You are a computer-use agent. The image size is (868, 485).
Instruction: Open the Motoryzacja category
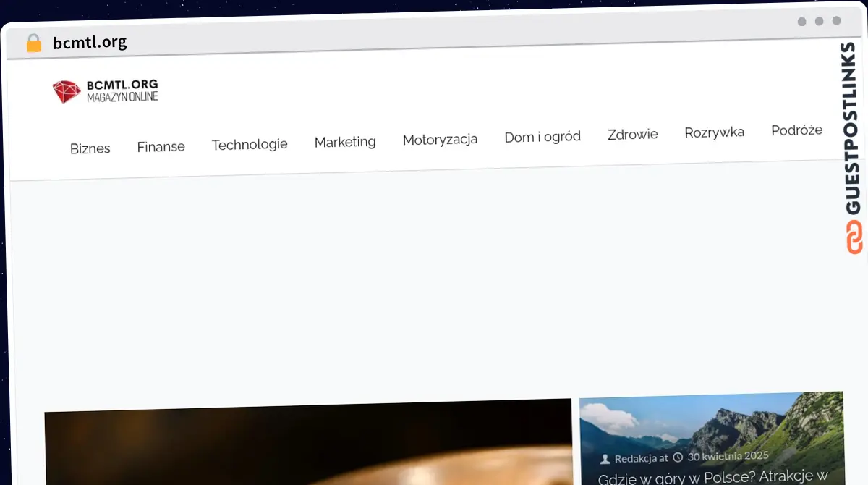[440, 139]
